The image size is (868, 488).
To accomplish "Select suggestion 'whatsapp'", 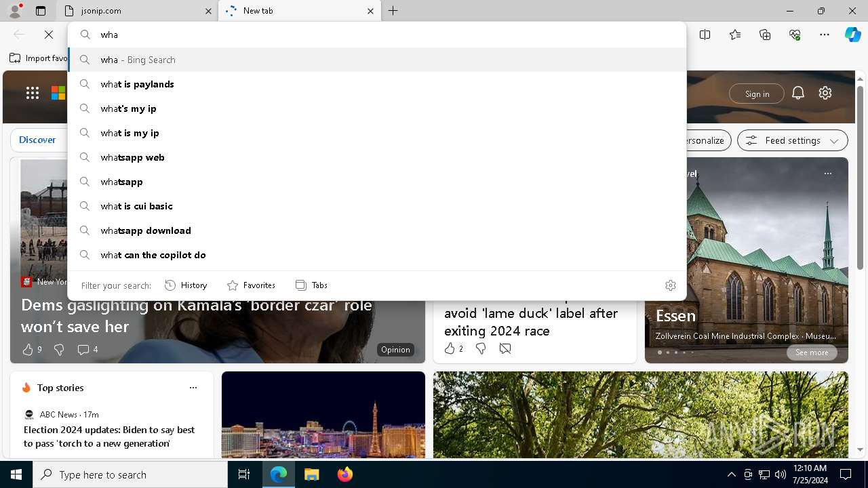I will [x=377, y=182].
